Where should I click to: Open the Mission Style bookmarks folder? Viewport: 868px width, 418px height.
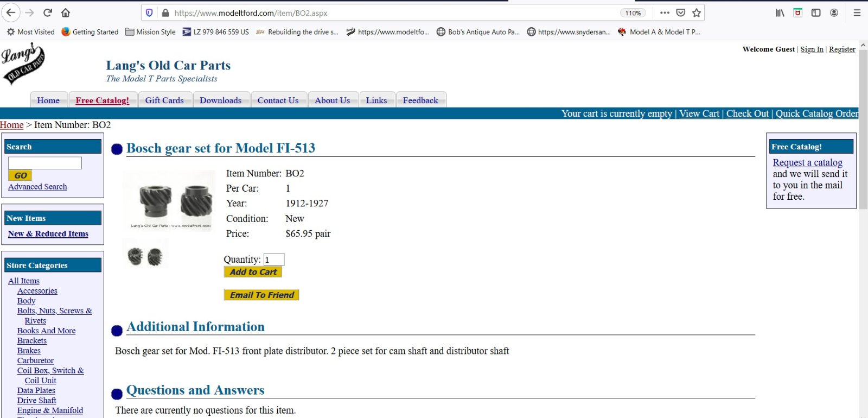(150, 32)
